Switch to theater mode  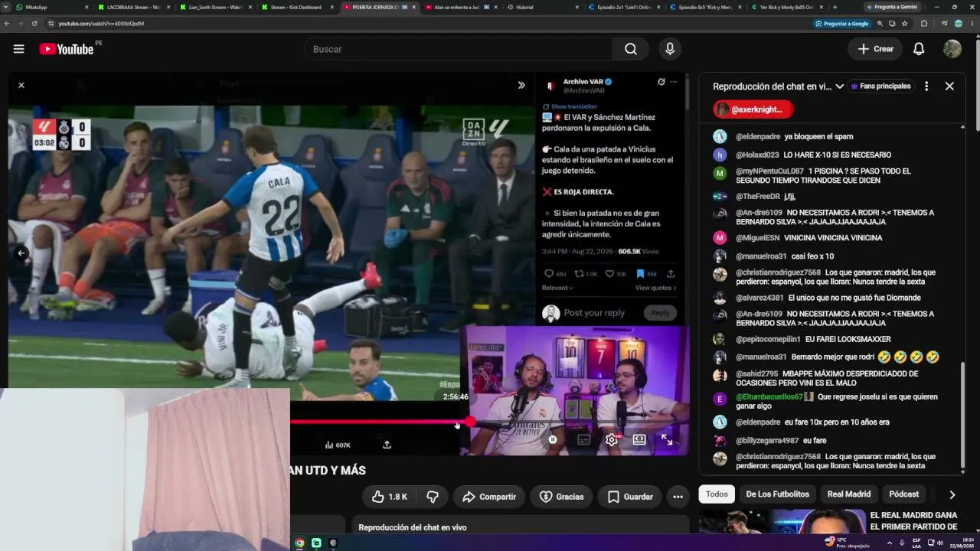(639, 439)
